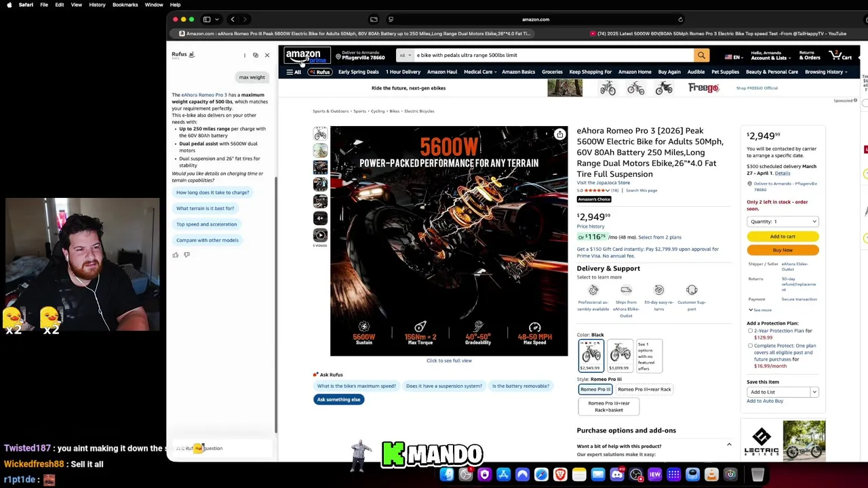
Task: Open Trash in the Dock
Action: (757, 474)
